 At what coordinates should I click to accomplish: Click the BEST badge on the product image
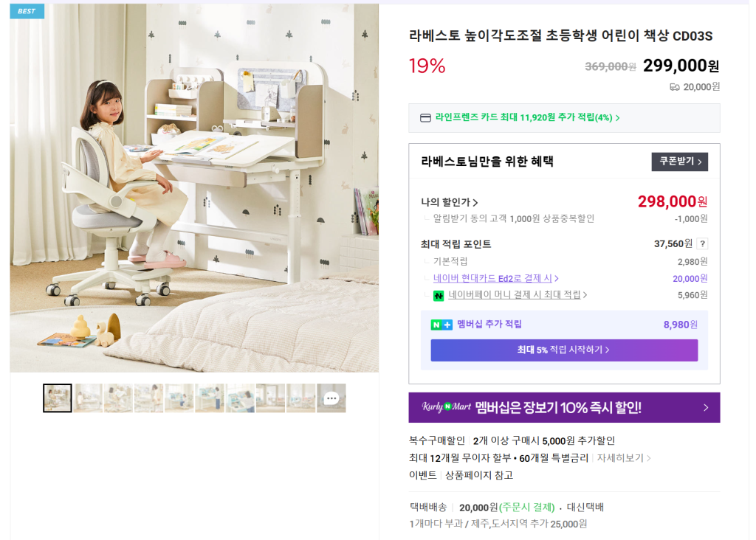(27, 11)
